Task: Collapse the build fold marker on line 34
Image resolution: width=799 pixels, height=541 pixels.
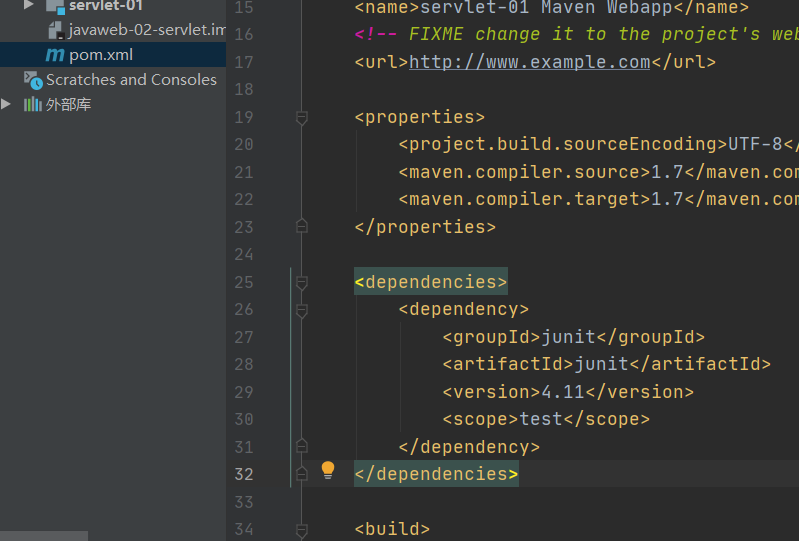Action: [x=302, y=530]
